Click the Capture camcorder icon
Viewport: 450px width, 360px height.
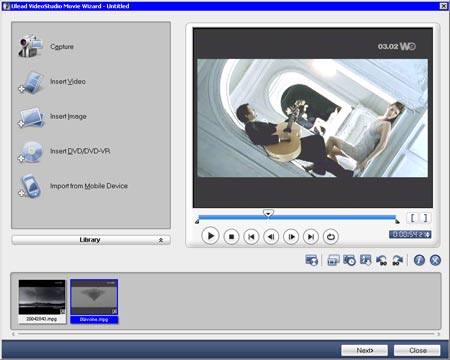[31, 46]
